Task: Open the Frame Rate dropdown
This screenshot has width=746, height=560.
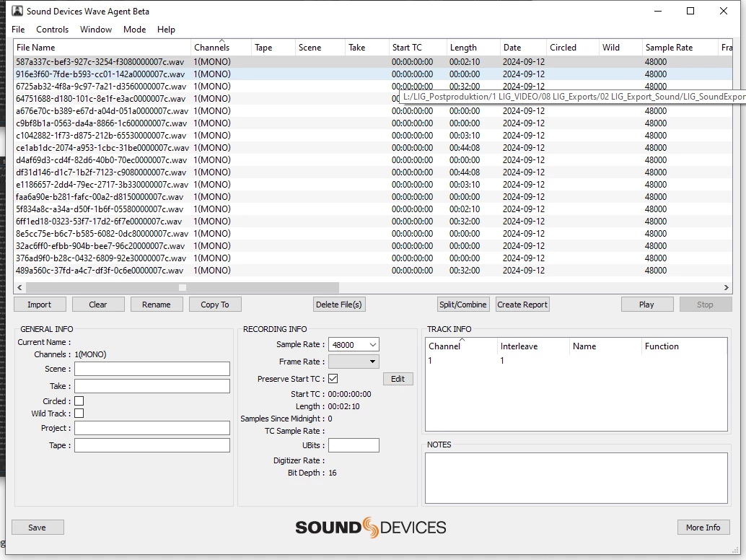Action: [x=354, y=362]
